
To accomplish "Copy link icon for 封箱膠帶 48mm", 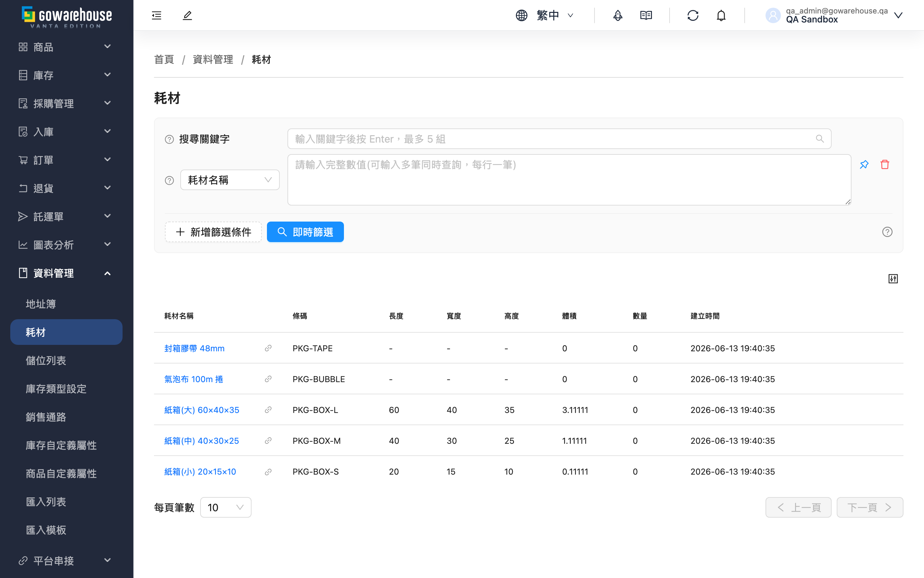I will tap(268, 348).
